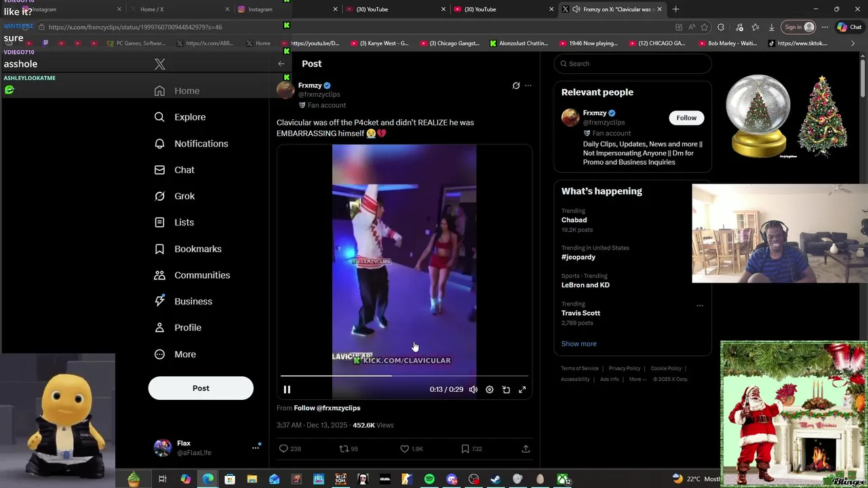Open Chat in the X sidebar

coord(174,170)
